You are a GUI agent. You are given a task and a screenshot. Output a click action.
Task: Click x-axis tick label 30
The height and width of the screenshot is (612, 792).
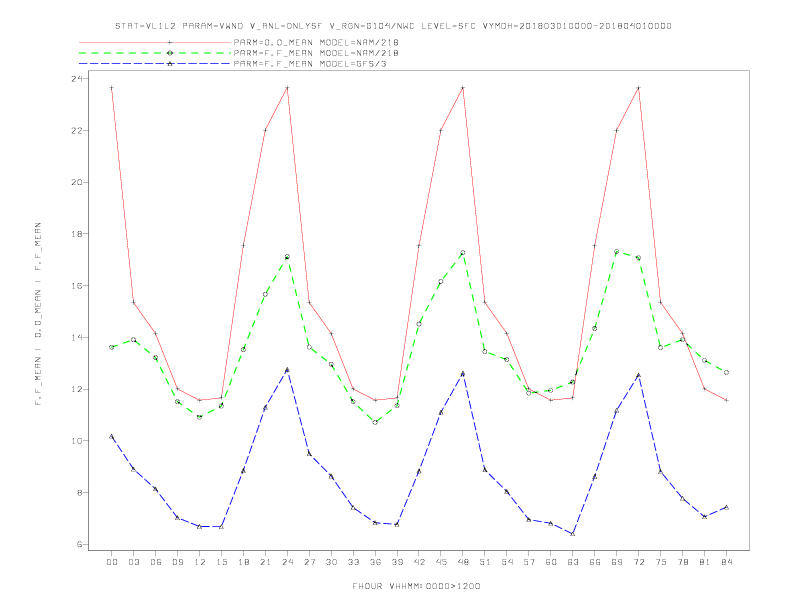click(331, 562)
